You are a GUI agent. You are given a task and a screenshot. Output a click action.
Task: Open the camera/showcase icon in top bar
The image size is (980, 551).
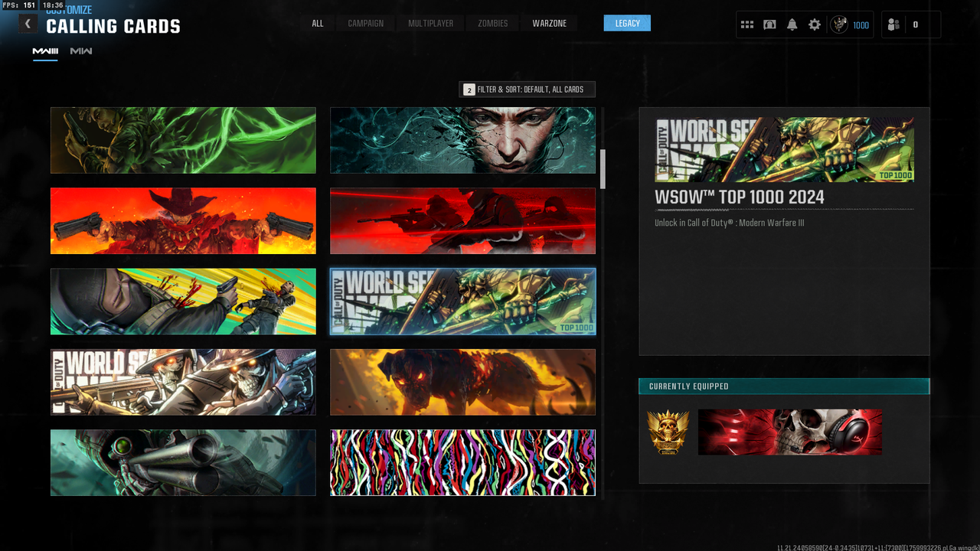[769, 24]
